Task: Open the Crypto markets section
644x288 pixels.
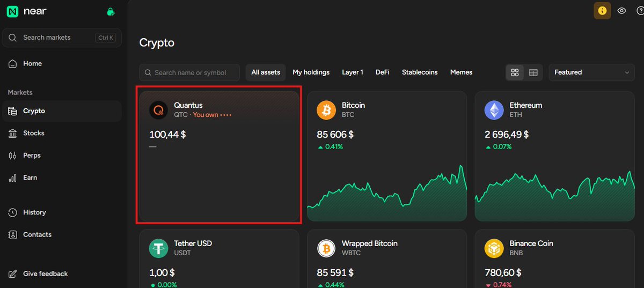Action: [62, 111]
